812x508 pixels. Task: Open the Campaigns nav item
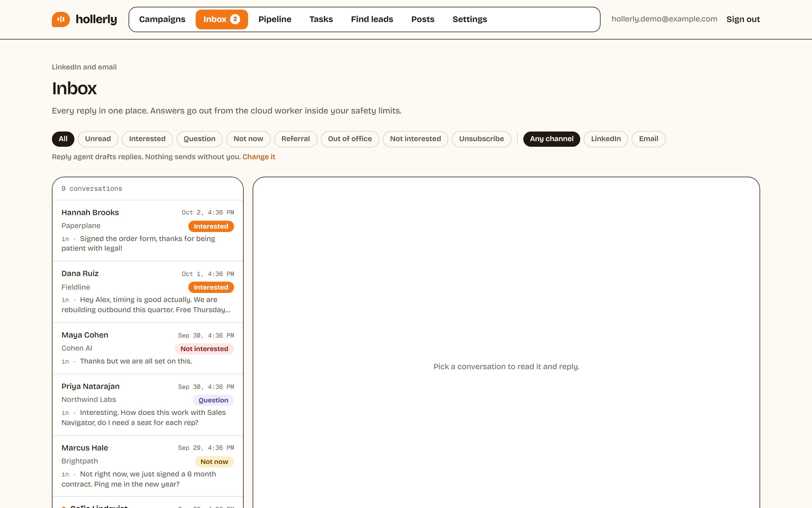point(162,19)
